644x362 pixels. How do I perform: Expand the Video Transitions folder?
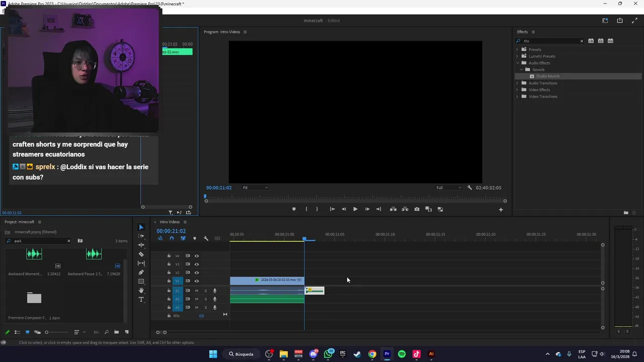[x=517, y=97]
